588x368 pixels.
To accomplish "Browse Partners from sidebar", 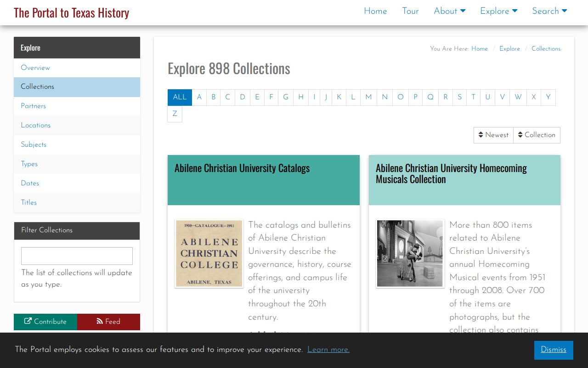I will 77,106.
